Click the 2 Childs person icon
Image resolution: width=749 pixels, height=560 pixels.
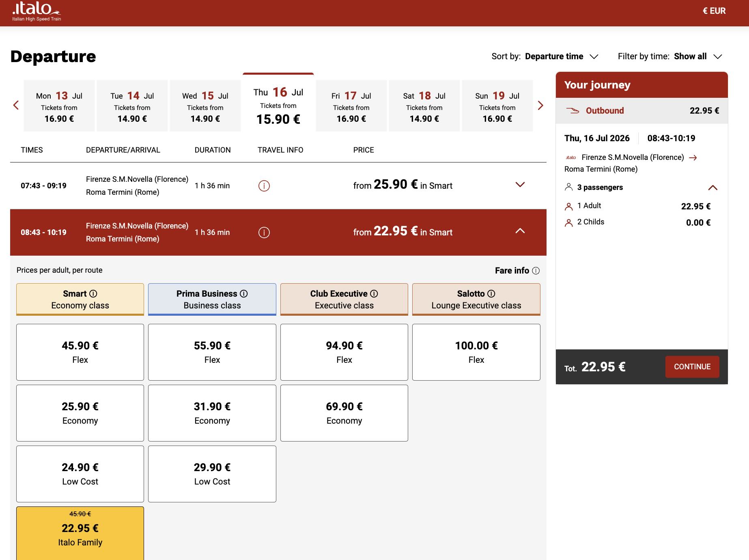click(569, 223)
